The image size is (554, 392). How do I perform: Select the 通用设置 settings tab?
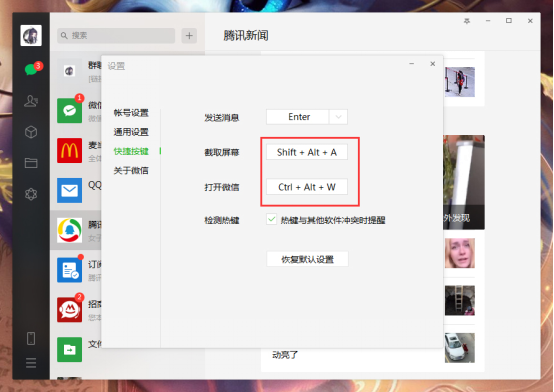coord(131,132)
